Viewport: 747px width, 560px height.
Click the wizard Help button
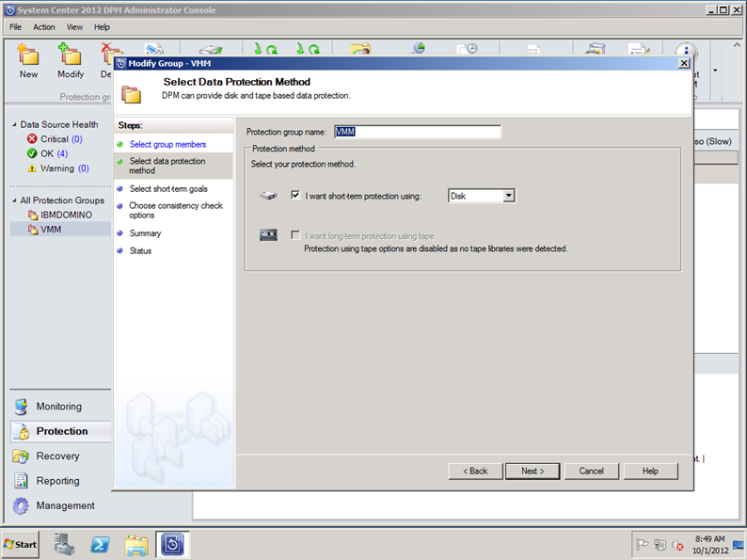click(650, 472)
